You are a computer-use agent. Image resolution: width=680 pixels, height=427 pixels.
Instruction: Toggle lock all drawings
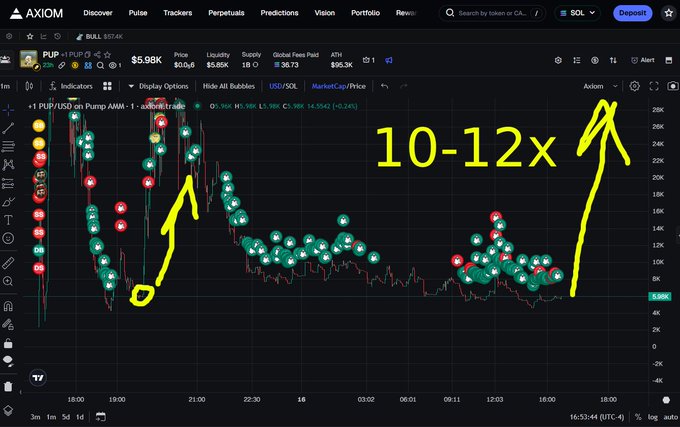pyautogui.click(x=8, y=343)
